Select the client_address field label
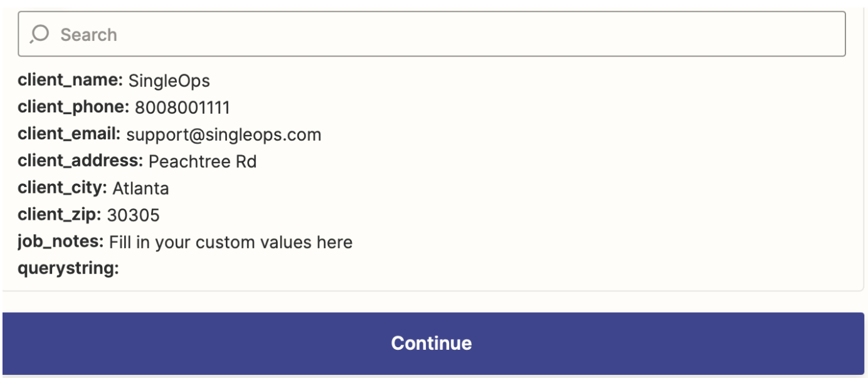 point(80,161)
